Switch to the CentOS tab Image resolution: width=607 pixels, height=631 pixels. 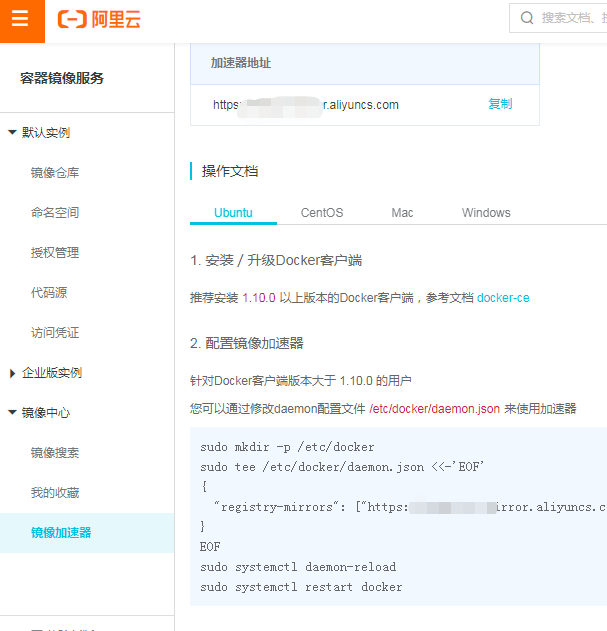pos(322,212)
